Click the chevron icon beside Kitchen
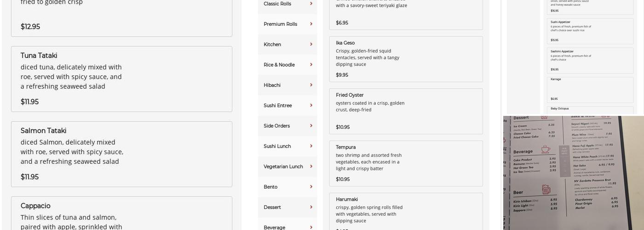This screenshot has height=230, width=644. click(311, 44)
